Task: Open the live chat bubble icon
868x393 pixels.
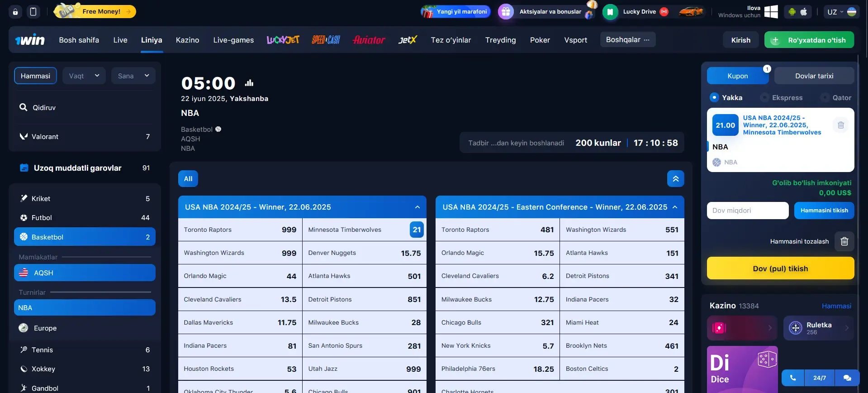Action: coord(847,378)
